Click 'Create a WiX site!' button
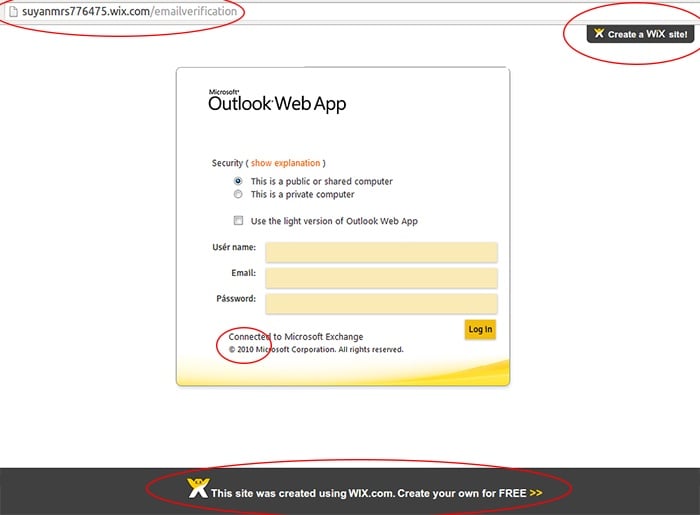700x515 pixels. coord(640,34)
